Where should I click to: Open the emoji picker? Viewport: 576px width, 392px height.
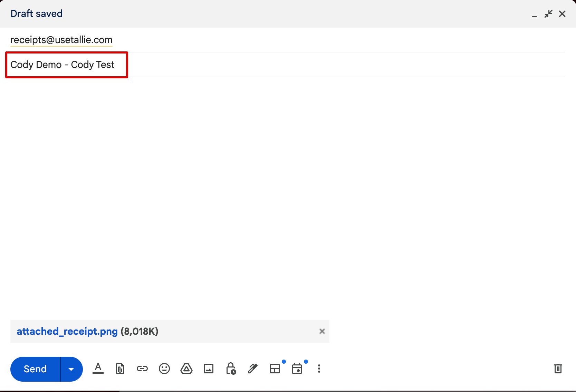click(164, 369)
